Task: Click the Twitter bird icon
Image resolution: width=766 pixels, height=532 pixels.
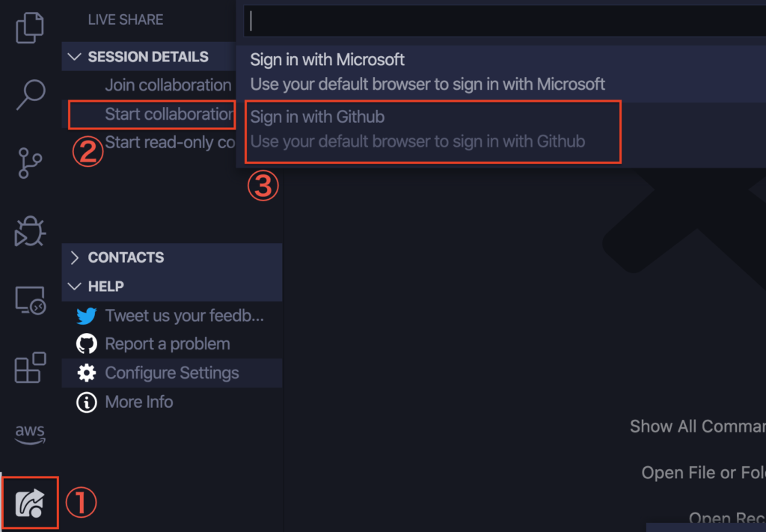Action: (87, 316)
